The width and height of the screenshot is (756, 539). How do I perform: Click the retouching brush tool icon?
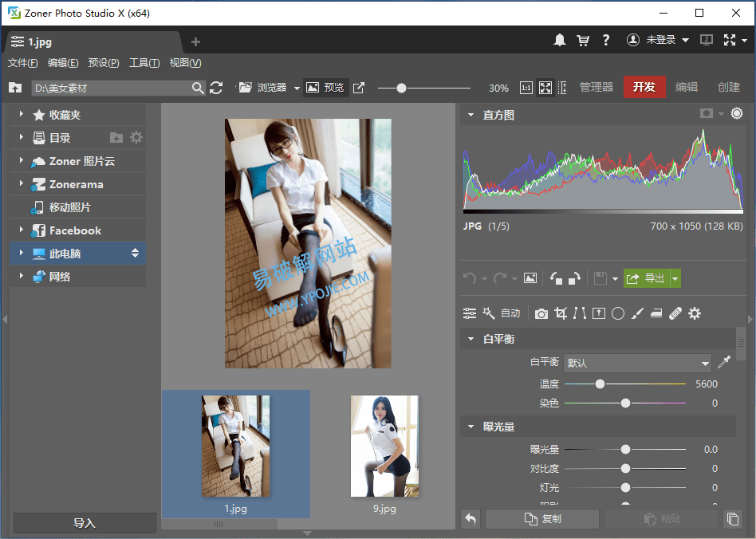[x=636, y=313]
